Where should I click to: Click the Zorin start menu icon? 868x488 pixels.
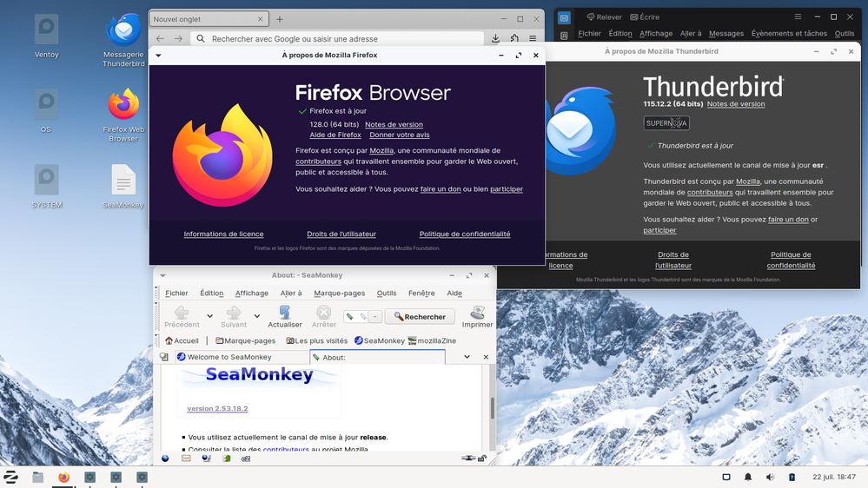point(11,477)
